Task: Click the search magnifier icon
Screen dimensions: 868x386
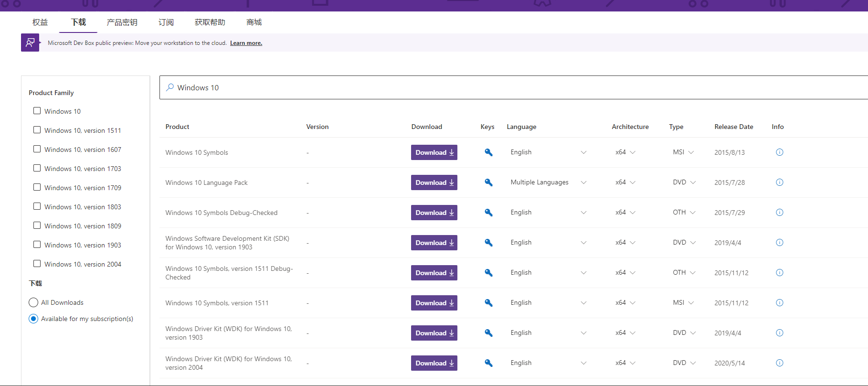Action: 169,87
